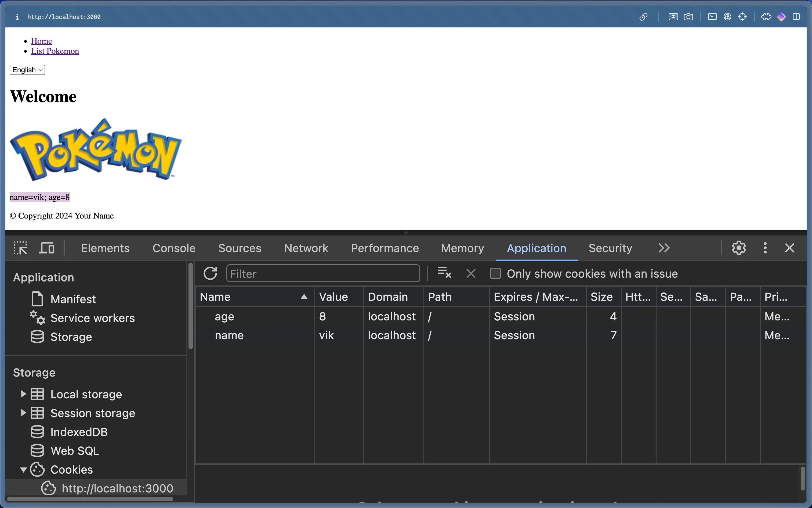
Task: Switch to the Console tab
Action: [x=174, y=248]
